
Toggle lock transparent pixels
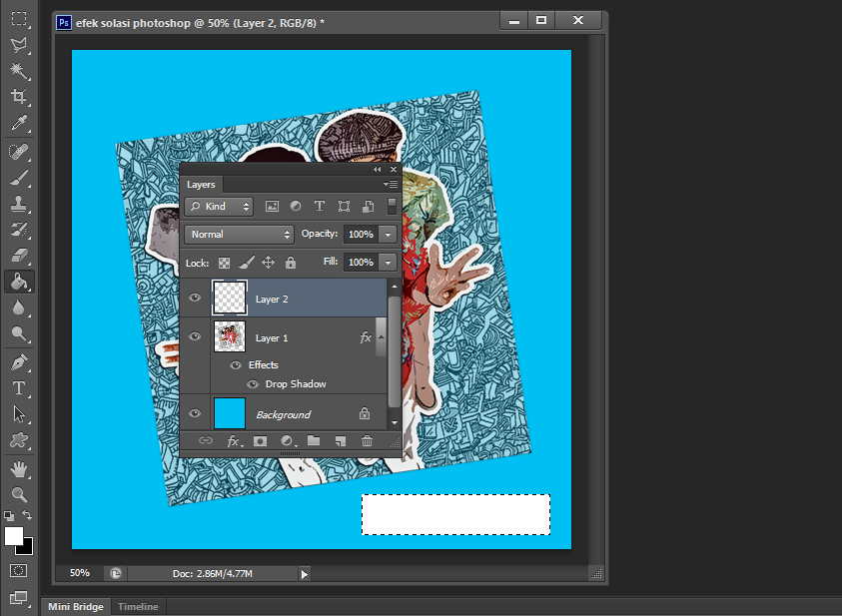(224, 263)
